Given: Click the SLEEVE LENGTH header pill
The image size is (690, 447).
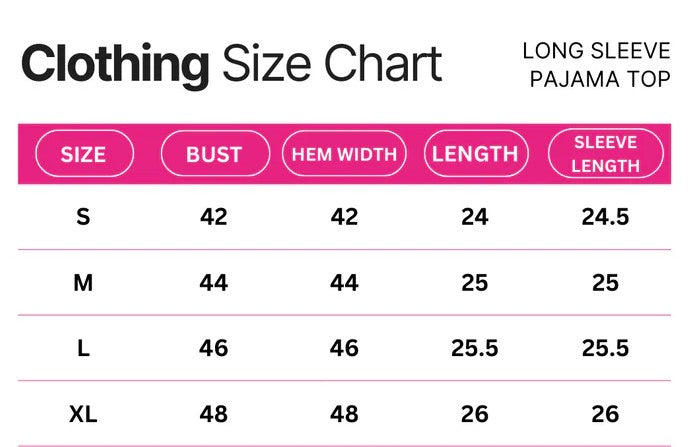Looking at the screenshot, I should tap(606, 154).
